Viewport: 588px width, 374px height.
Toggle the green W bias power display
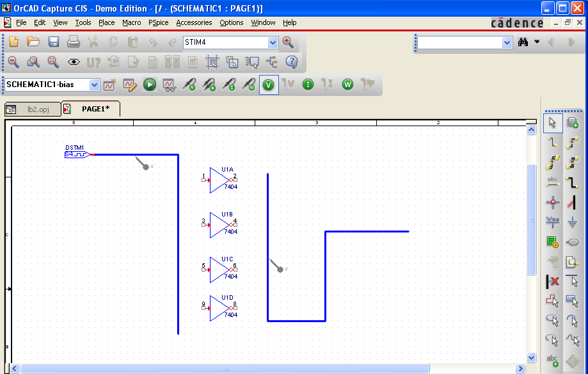[x=347, y=85]
